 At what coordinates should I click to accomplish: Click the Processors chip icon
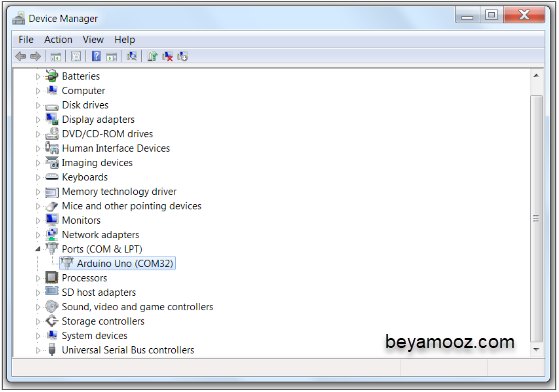click(52, 277)
